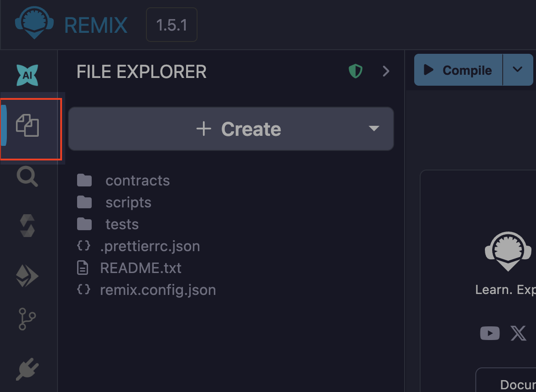Image resolution: width=536 pixels, height=392 pixels.
Task: Click the tests folder icon
Action: pyautogui.click(x=84, y=224)
